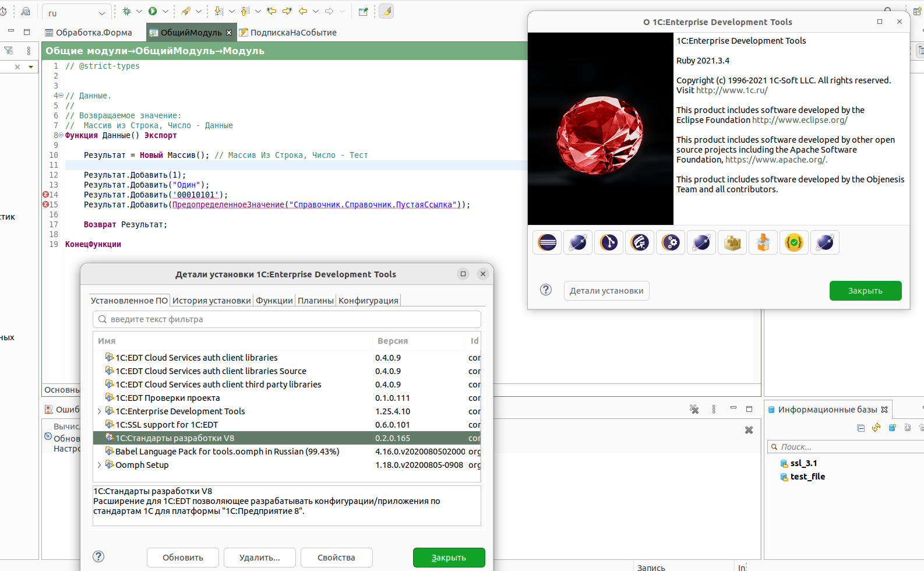This screenshot has width=924, height=571.
Task: Click the help icon in installation details dialog
Action: (x=98, y=556)
